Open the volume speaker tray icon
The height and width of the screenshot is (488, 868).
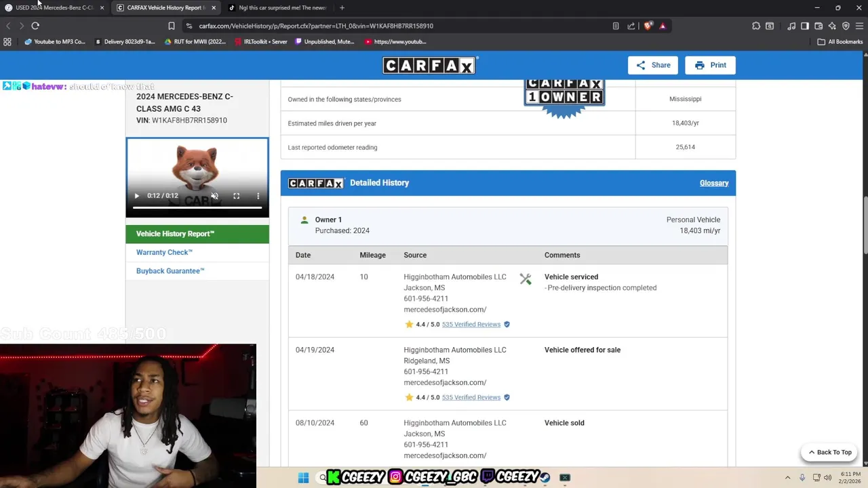coord(827,478)
